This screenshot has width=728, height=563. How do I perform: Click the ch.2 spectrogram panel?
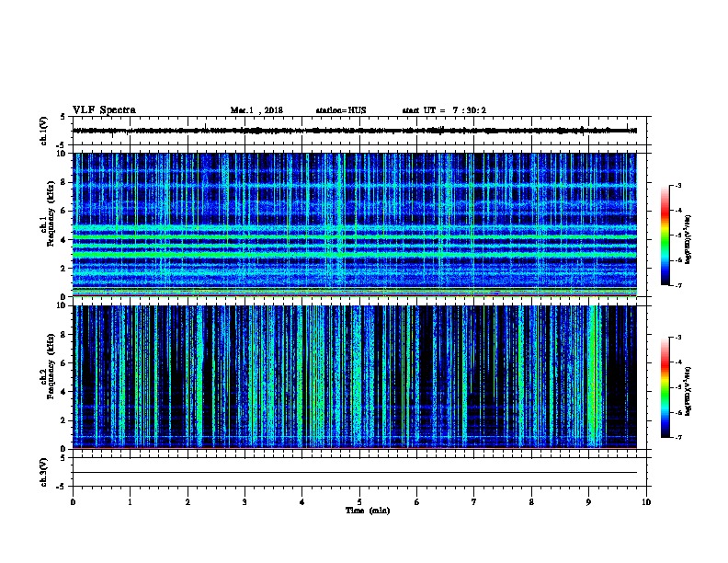355,377
